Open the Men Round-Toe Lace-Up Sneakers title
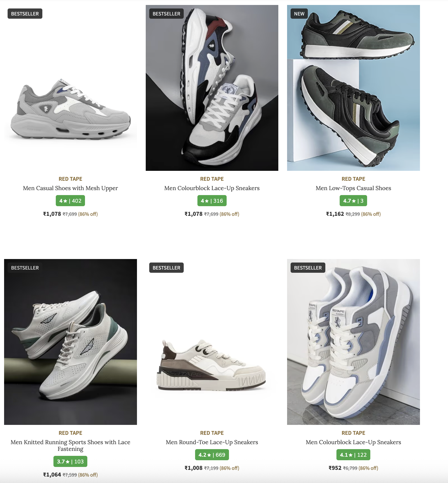Image resolution: width=448 pixels, height=483 pixels. pyautogui.click(x=212, y=442)
